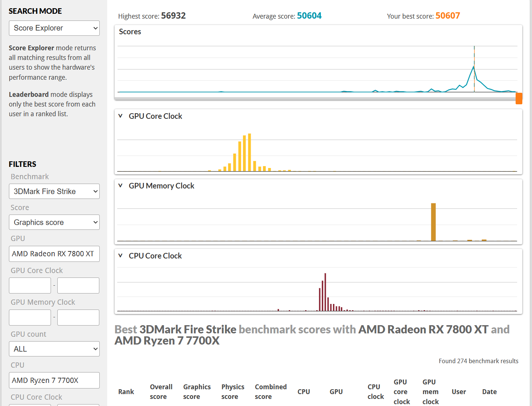Screen dimensions: 532x406
Task: Click the orange score range slider handle
Action: point(519,99)
